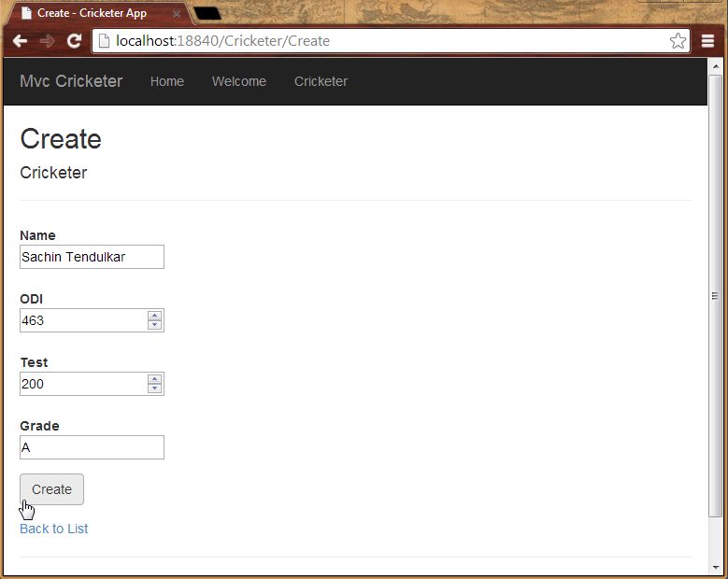Click the Mvc Cricketer brand link
This screenshot has width=728, height=579.
click(71, 81)
